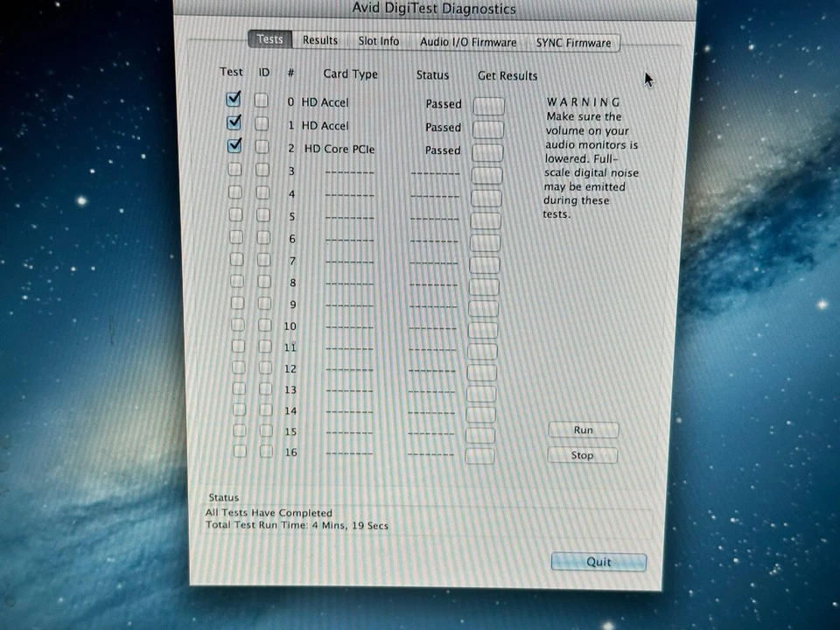Select the HD Core PCIe card type text
Screen dimensions: 840x630
[x=339, y=149]
